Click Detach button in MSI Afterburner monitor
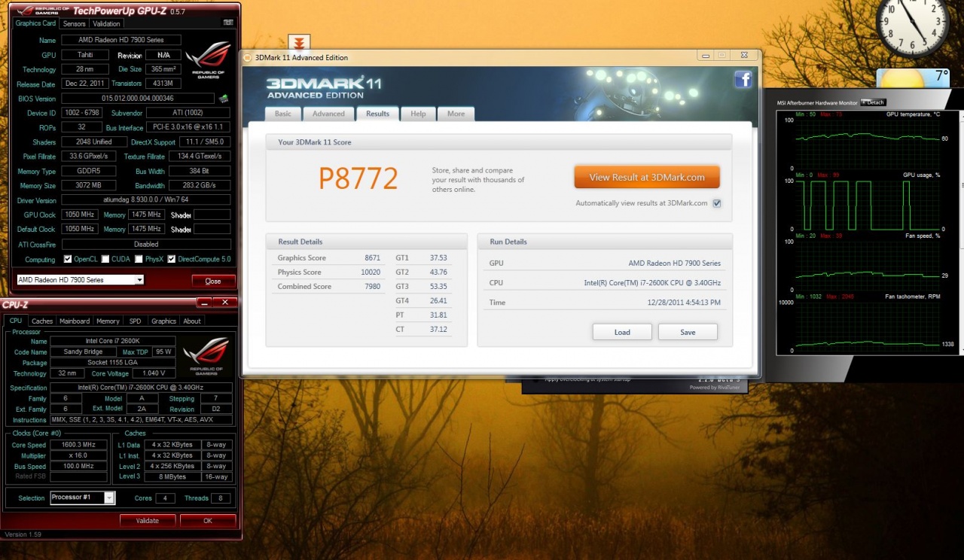Image resolution: width=964 pixels, height=560 pixels. point(874,102)
